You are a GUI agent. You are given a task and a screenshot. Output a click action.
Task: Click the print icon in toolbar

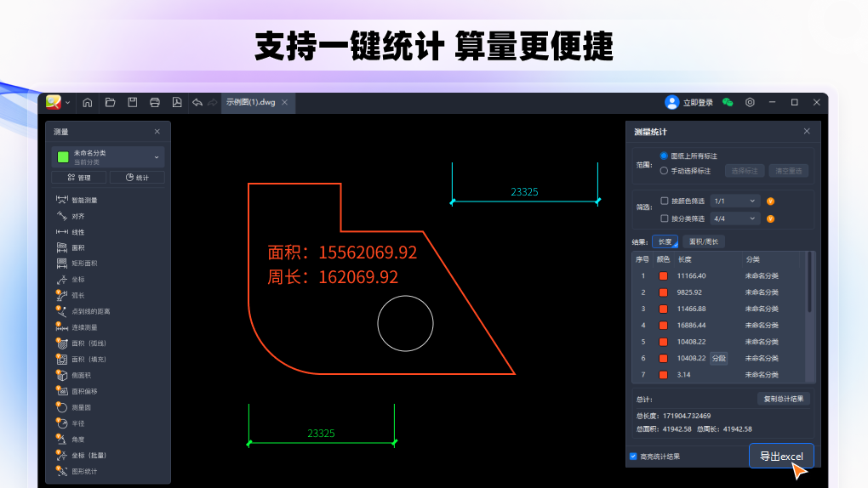[x=155, y=103]
